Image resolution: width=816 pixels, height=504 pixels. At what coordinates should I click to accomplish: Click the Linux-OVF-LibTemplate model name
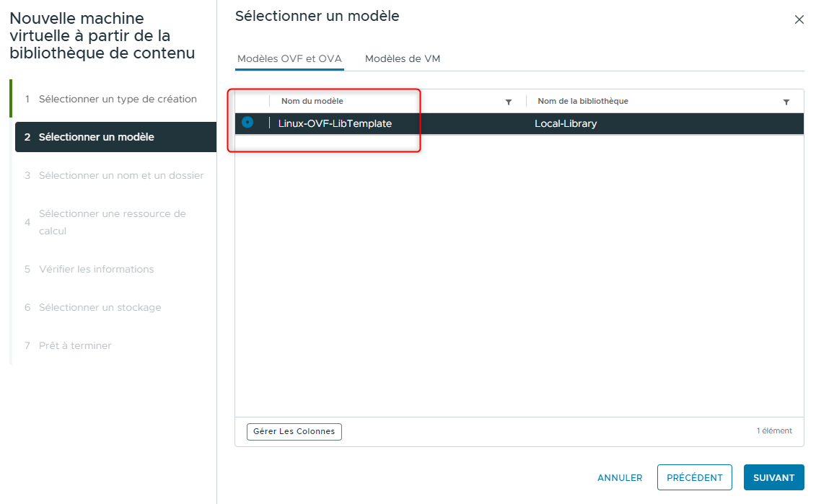click(x=335, y=124)
